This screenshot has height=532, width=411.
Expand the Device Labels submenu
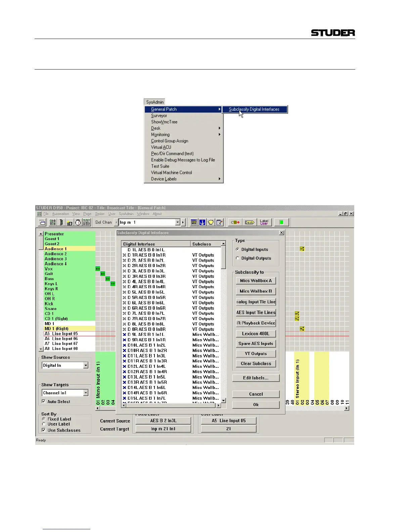click(219, 179)
